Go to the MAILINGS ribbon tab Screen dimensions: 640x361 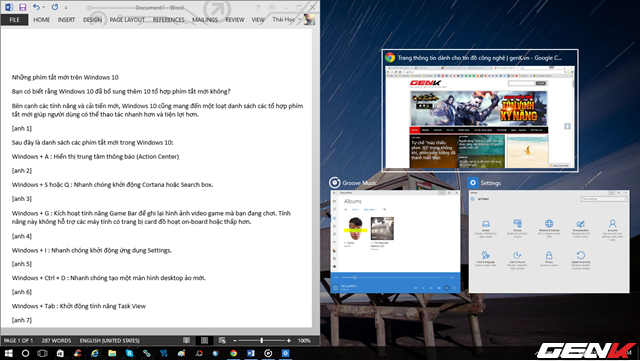(x=205, y=20)
